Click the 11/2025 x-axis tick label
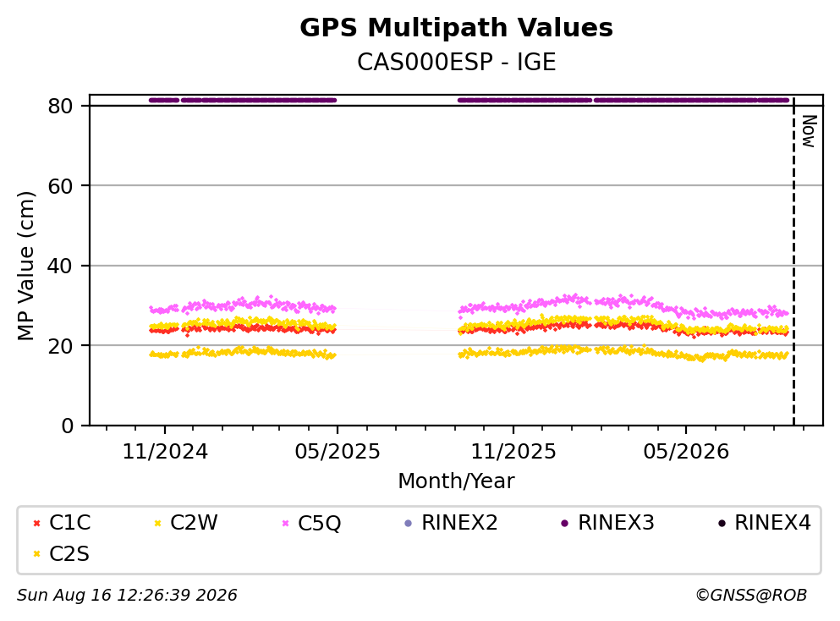Screen dimensions: 840x621 [513, 452]
